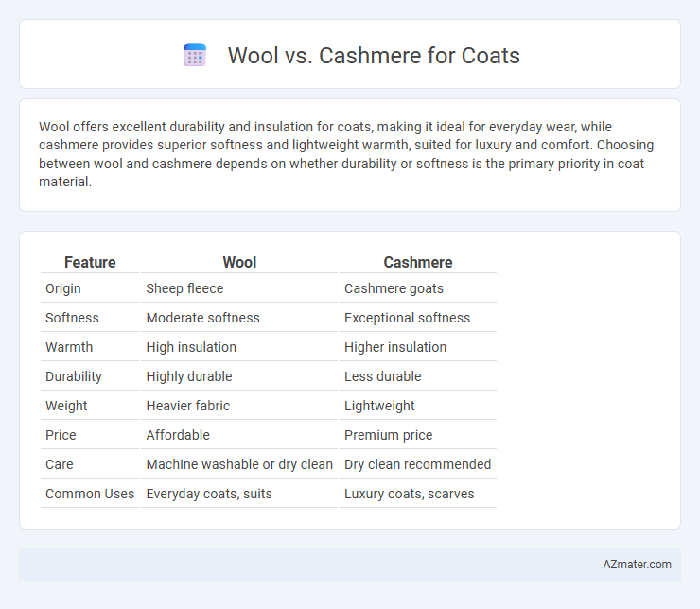
Task: Click the 'Moderate softness' cell
Action: [x=202, y=318]
